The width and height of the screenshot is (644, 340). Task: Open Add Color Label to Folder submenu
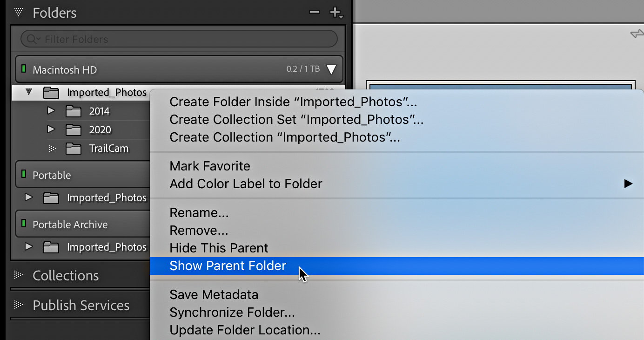pos(246,184)
